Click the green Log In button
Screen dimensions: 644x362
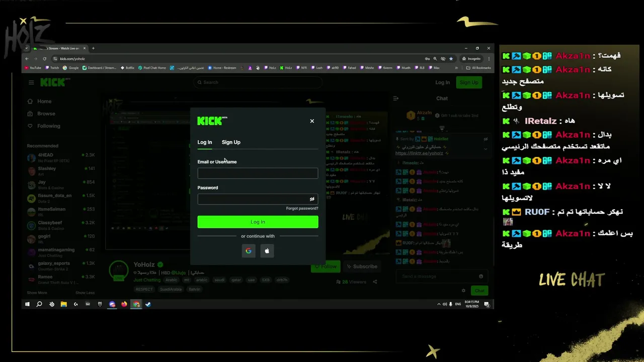pos(258,222)
